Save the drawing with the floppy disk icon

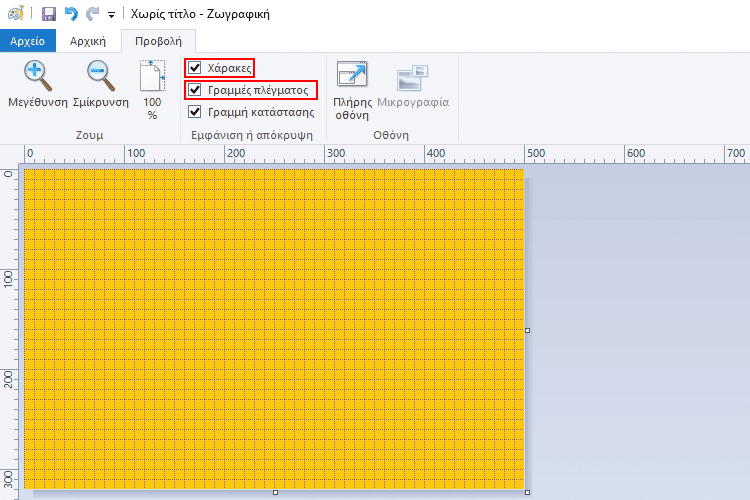(x=49, y=14)
